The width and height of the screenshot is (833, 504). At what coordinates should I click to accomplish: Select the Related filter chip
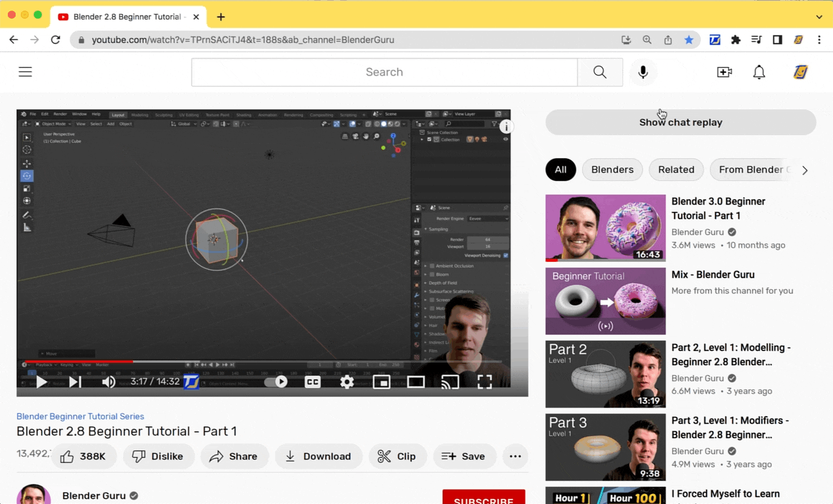tap(676, 169)
